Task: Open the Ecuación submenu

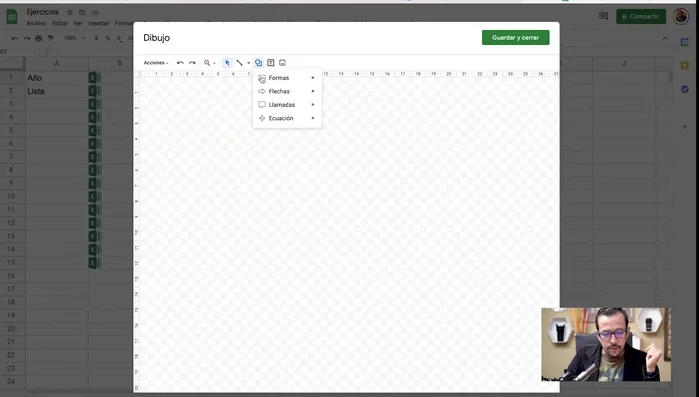Action: pos(287,118)
